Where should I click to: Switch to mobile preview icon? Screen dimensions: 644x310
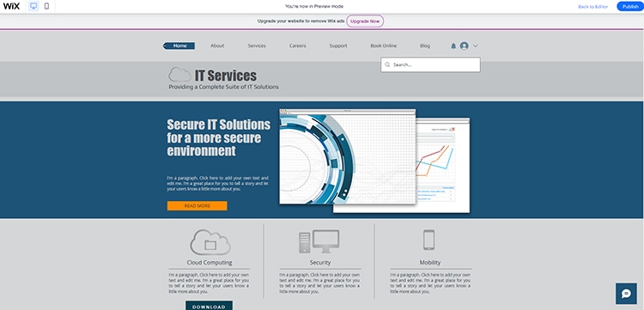46,6
